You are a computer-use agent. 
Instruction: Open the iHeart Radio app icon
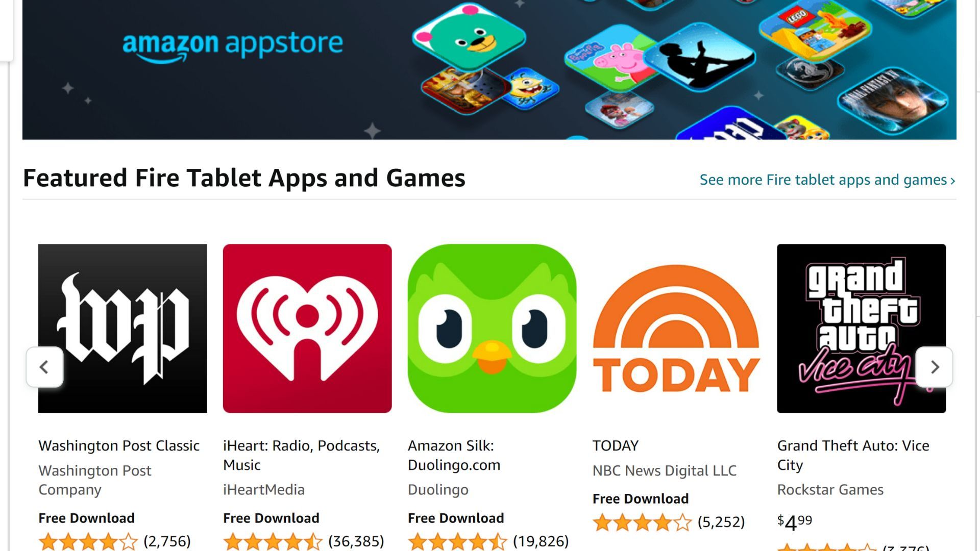[x=307, y=328]
